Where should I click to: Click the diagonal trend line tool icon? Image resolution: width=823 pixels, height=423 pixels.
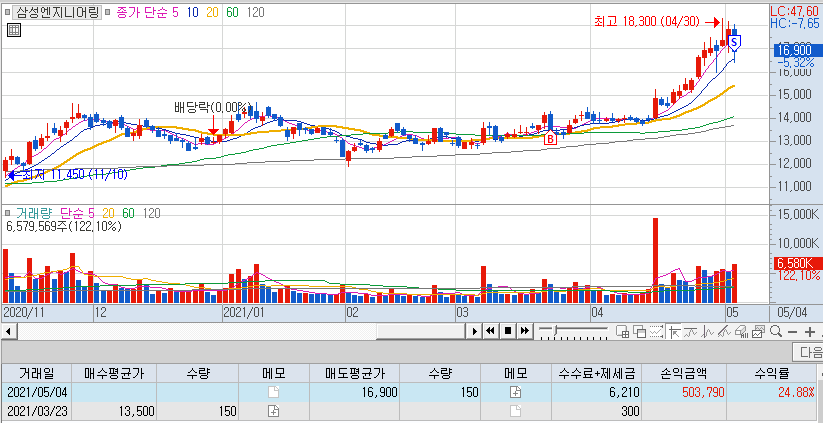pyautogui.click(x=724, y=332)
